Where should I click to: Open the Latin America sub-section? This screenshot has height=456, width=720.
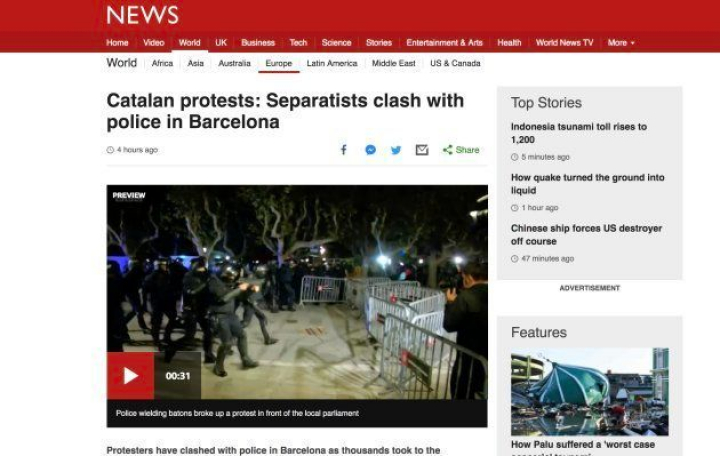point(332,63)
